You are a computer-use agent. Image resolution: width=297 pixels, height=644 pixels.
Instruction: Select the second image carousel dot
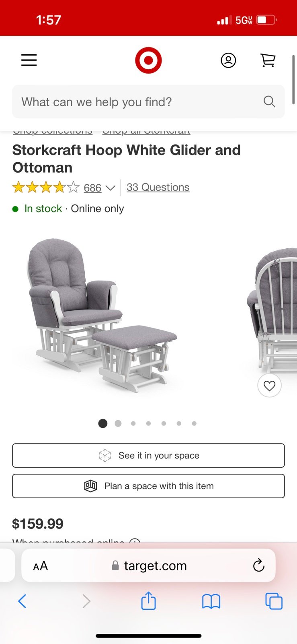tap(118, 423)
